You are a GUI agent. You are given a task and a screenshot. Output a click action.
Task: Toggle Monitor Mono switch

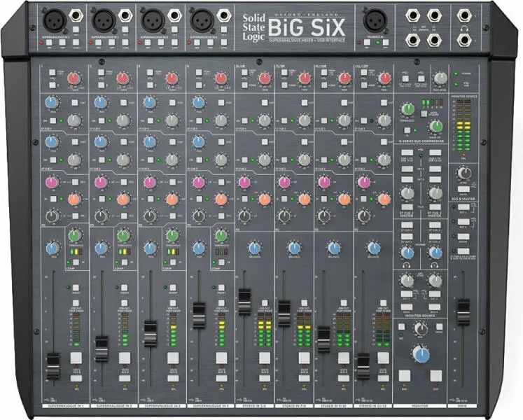(440, 327)
